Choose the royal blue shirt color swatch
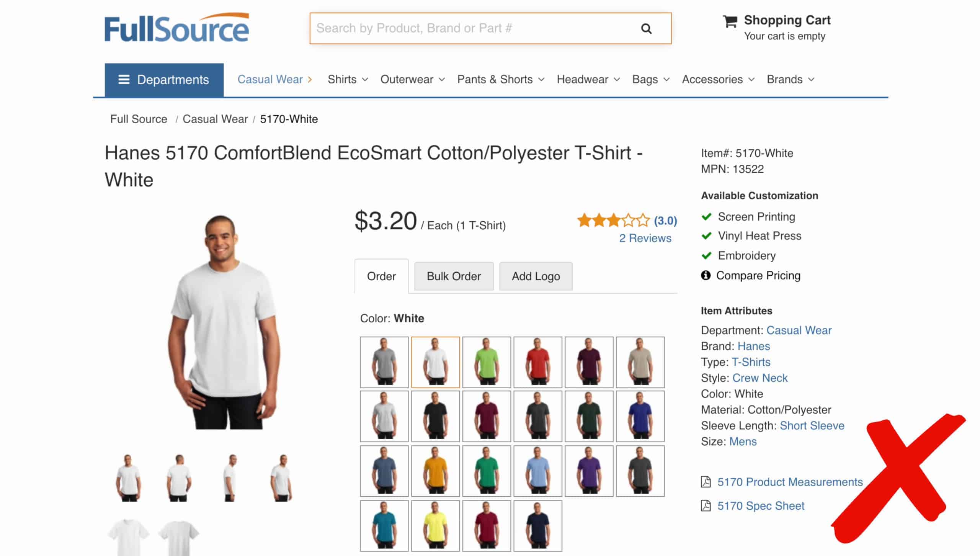The height and width of the screenshot is (556, 980). pos(640,416)
